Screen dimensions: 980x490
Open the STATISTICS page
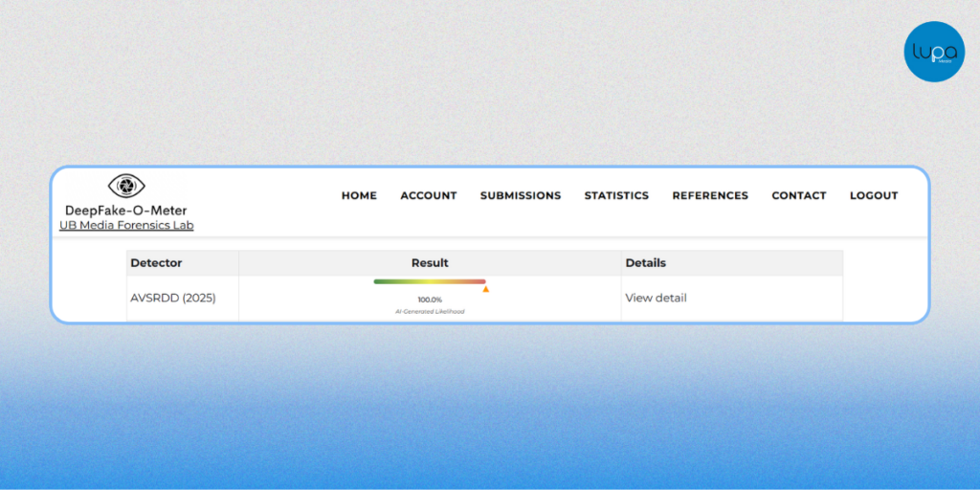pos(616,195)
